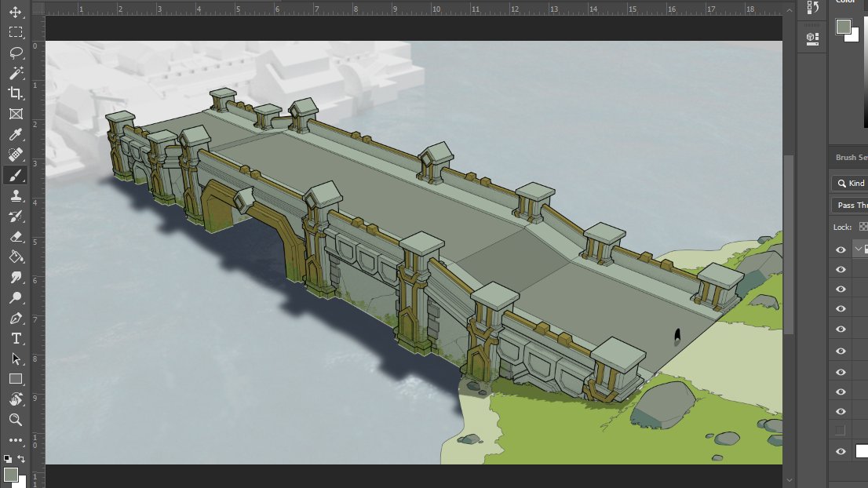Image resolution: width=868 pixels, height=488 pixels.
Task: Select the History Brush tool
Action: (16, 217)
